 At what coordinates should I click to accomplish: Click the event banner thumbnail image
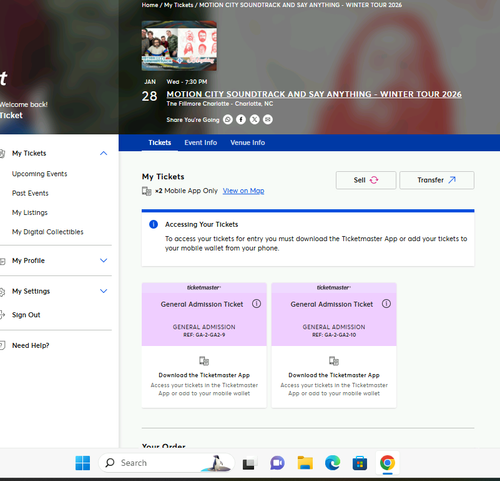click(x=179, y=46)
